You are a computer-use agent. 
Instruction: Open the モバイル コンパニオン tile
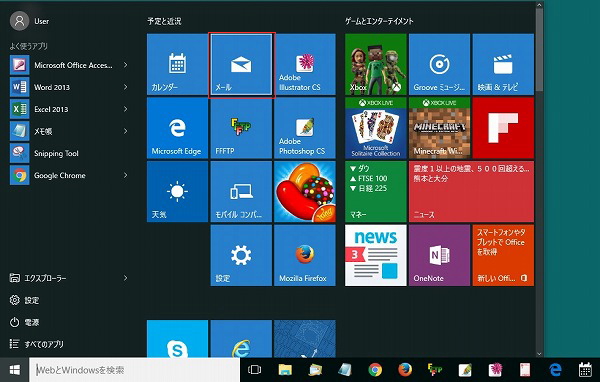241,191
